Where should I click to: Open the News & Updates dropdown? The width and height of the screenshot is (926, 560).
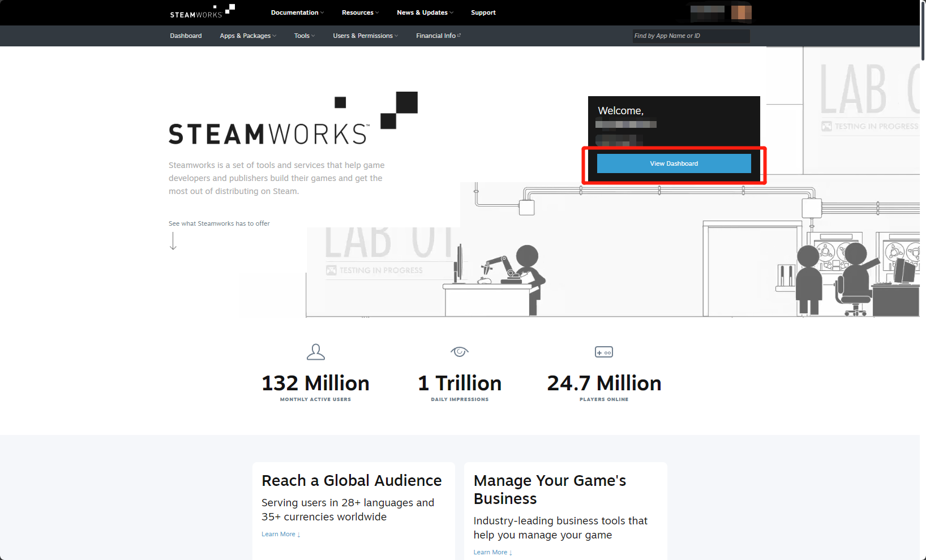(425, 12)
